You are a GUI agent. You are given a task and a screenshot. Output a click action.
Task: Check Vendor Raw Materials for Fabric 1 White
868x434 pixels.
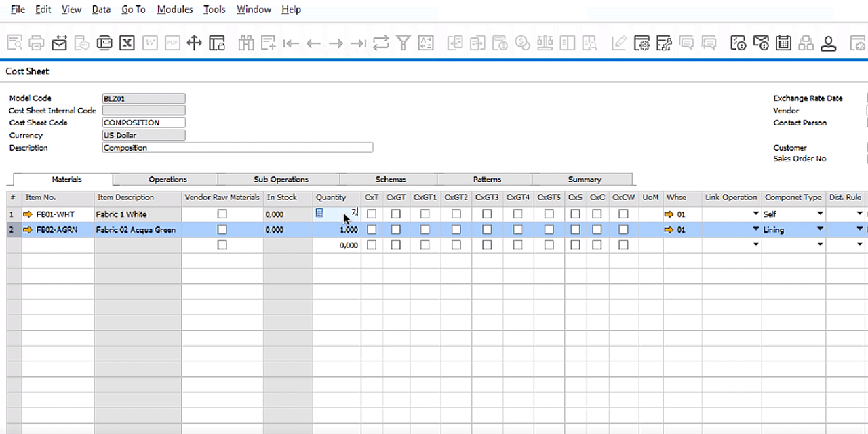click(x=222, y=214)
